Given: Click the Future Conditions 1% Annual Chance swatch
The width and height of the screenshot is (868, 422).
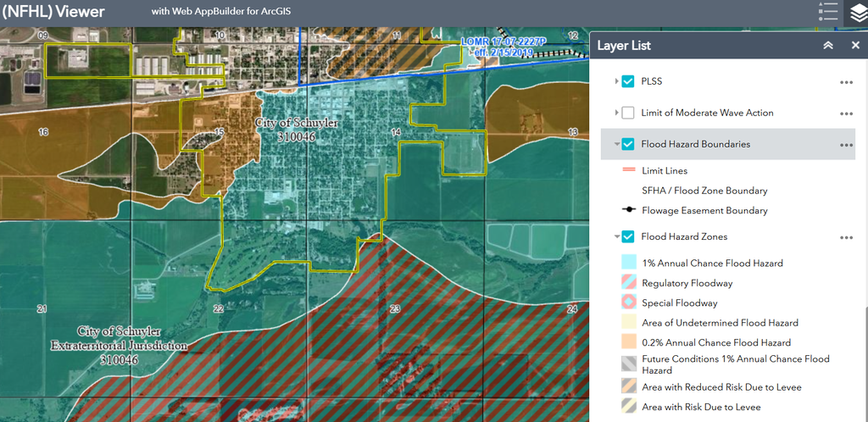Looking at the screenshot, I should click(x=628, y=363).
